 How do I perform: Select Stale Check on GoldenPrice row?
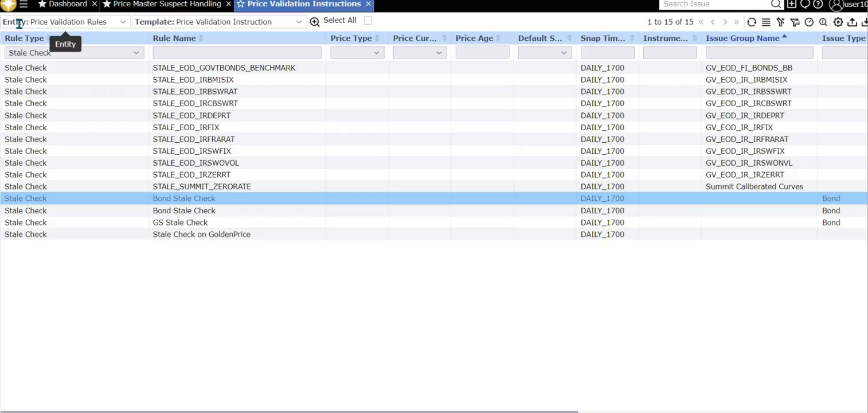point(433,234)
